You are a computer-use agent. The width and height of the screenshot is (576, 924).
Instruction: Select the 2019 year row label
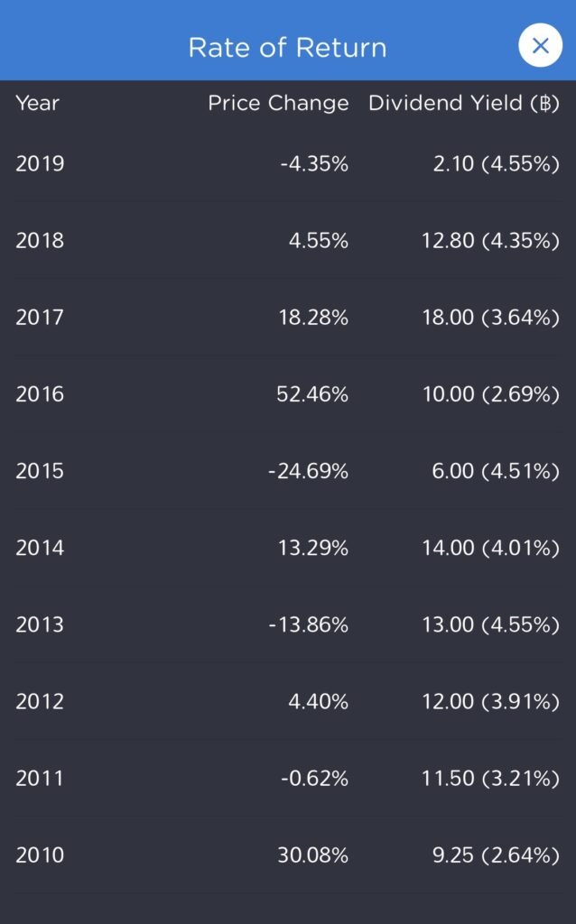pyautogui.click(x=40, y=164)
